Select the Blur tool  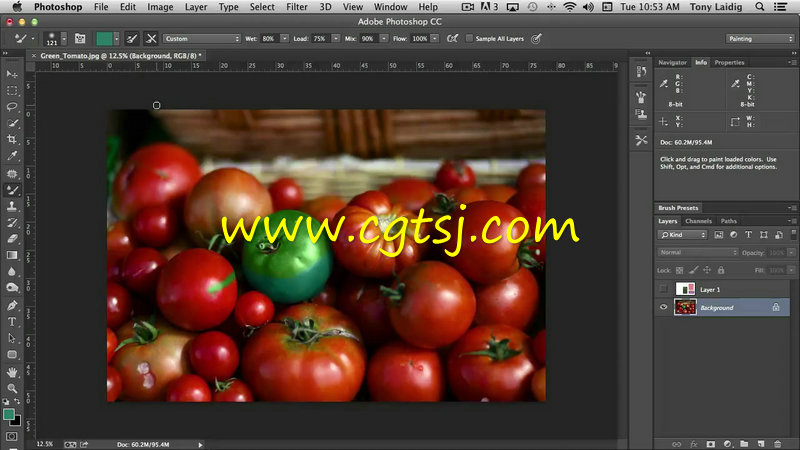(x=12, y=271)
